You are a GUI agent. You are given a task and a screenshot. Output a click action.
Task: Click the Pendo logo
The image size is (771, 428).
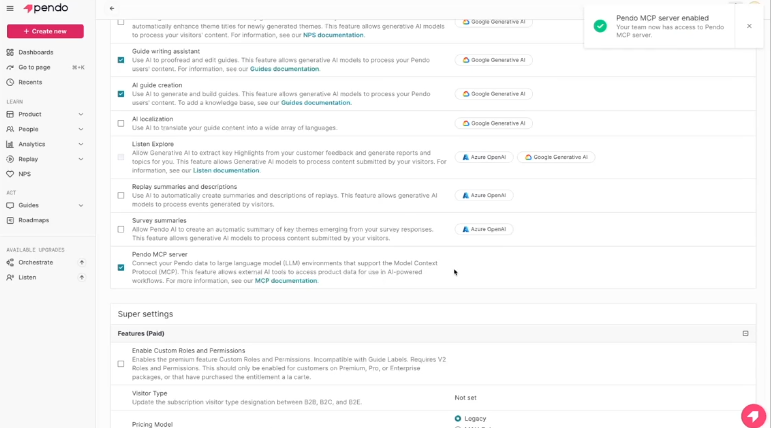click(46, 8)
